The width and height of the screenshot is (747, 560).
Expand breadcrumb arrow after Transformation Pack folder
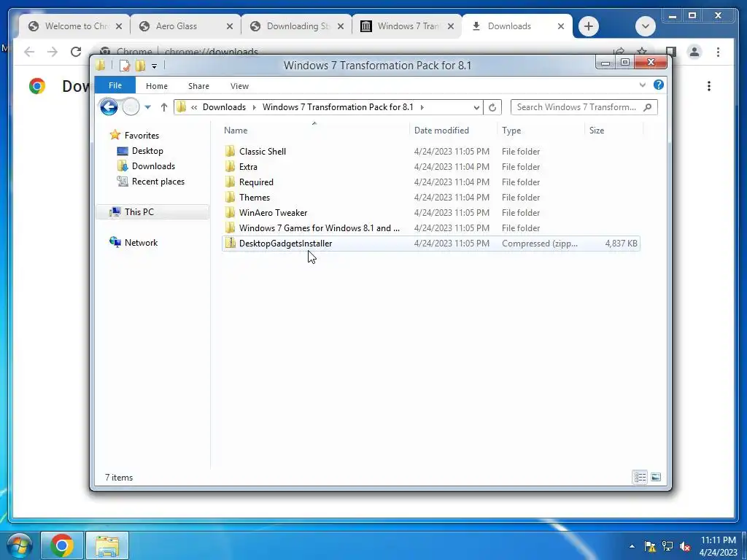tap(422, 107)
